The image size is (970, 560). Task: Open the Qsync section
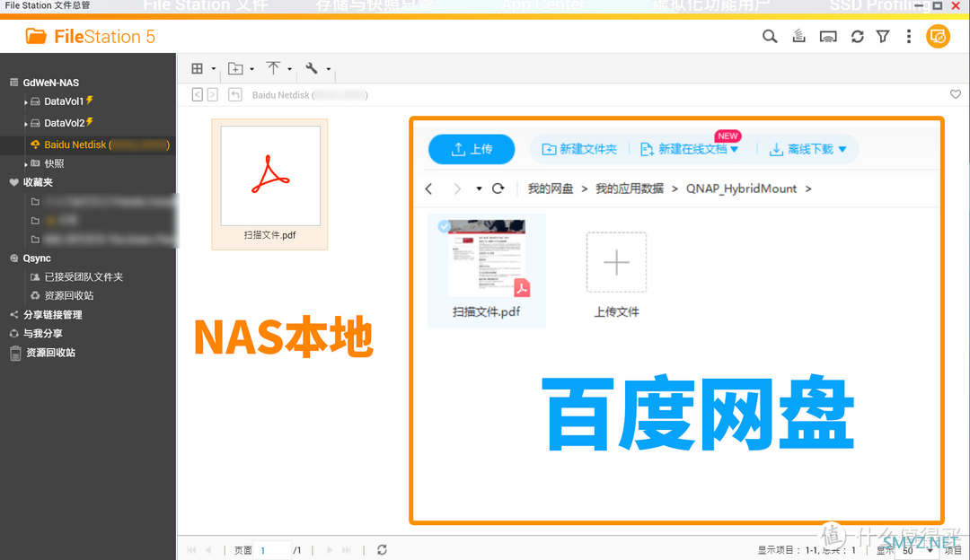37,258
